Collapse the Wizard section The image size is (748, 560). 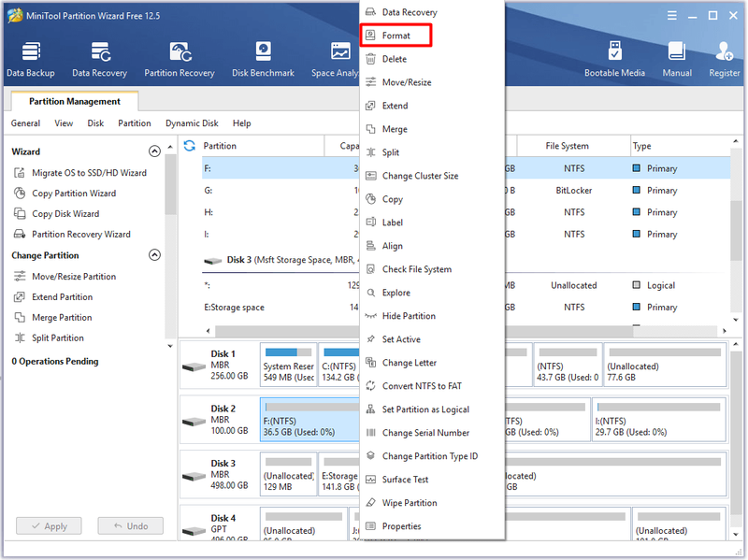(x=154, y=151)
